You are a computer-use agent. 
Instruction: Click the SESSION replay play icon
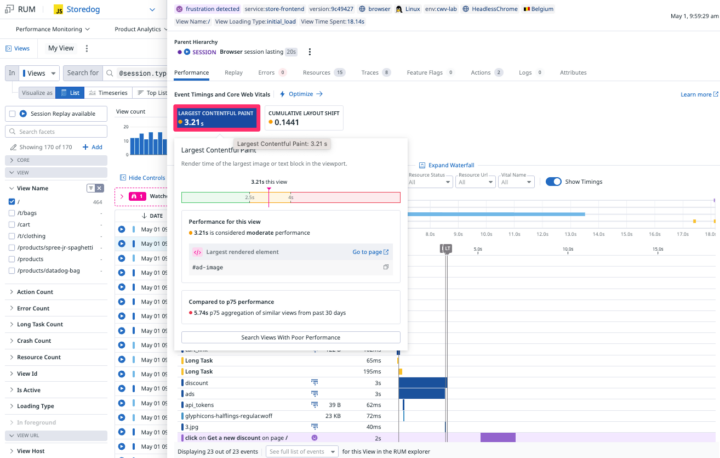pyautogui.click(x=187, y=52)
